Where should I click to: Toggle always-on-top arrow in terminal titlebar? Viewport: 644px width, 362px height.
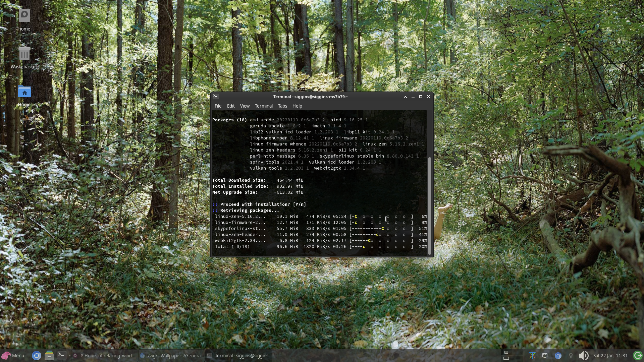click(x=405, y=97)
